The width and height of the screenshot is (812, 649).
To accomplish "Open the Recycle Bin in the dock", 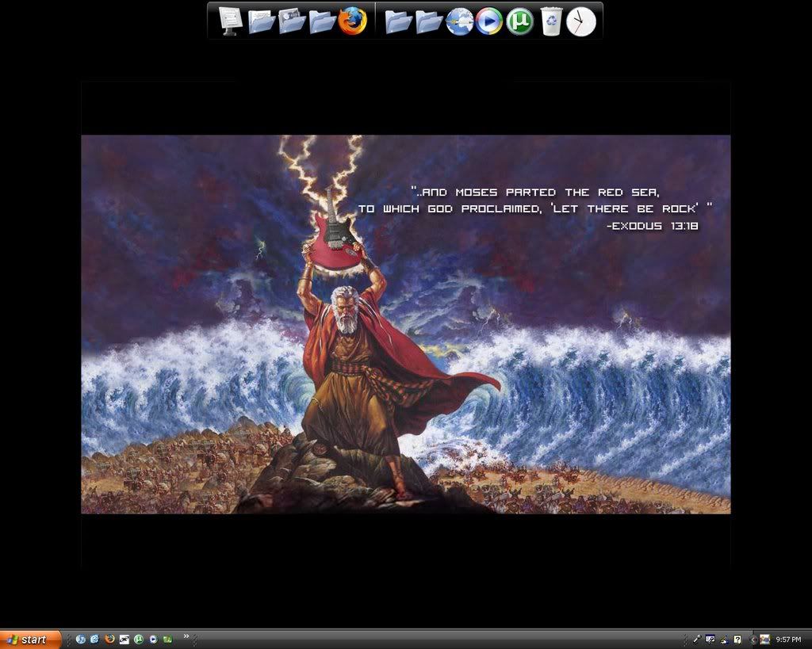I will click(551, 21).
